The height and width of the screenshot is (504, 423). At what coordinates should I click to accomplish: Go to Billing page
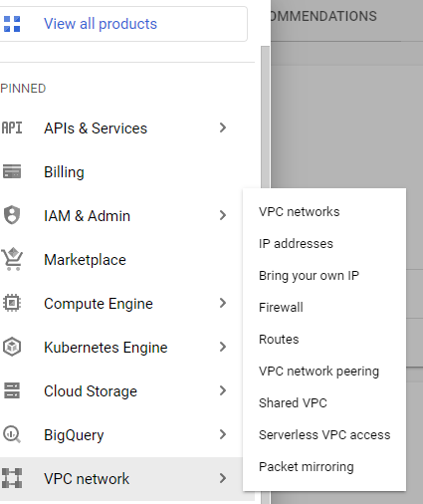pos(64,172)
